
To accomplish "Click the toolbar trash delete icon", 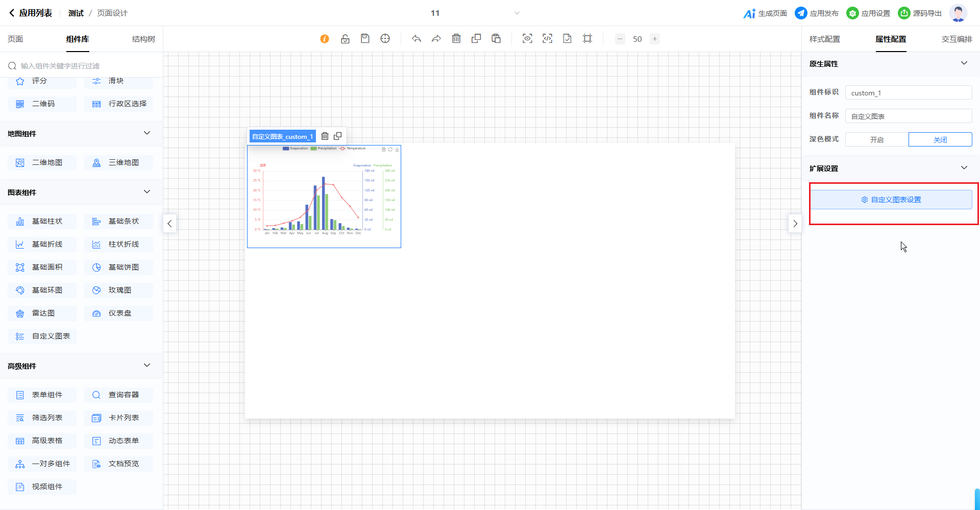I will (x=456, y=39).
